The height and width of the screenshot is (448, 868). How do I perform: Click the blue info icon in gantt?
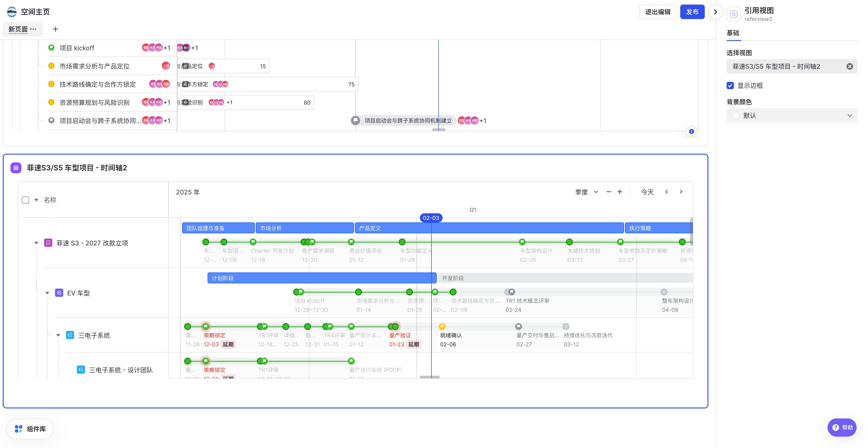691,131
